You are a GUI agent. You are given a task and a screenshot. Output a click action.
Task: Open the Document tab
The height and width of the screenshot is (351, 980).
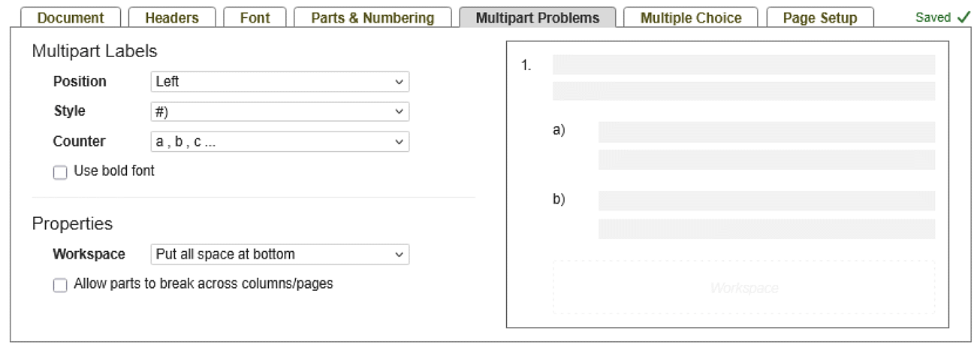[x=71, y=17]
